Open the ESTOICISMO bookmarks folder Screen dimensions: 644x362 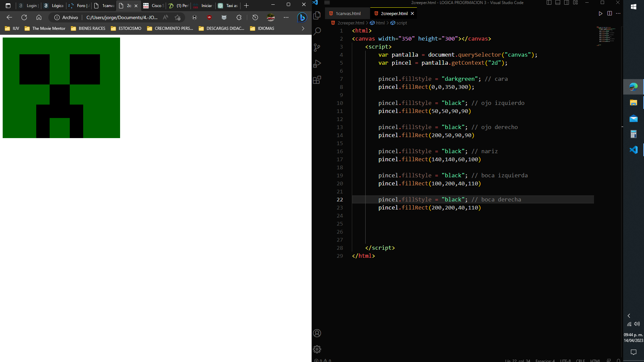(x=126, y=28)
